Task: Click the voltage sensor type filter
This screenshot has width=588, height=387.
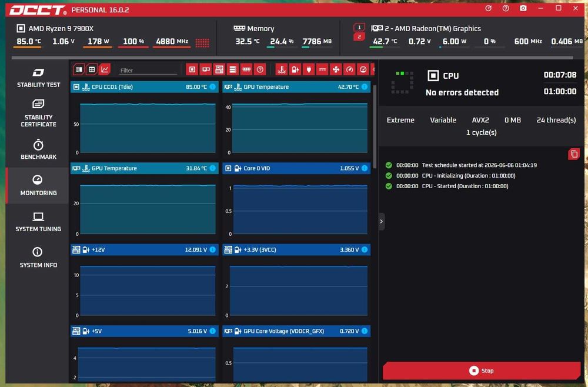Action: [x=295, y=69]
